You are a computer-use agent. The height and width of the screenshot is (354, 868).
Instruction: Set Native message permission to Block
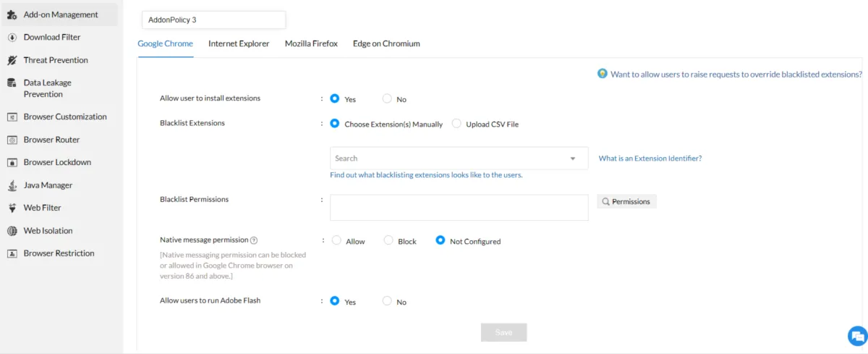(388, 241)
